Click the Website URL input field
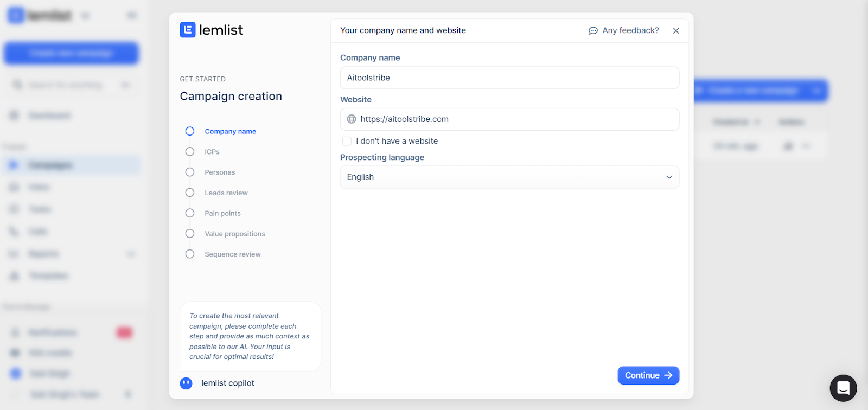868x410 pixels. [x=509, y=119]
